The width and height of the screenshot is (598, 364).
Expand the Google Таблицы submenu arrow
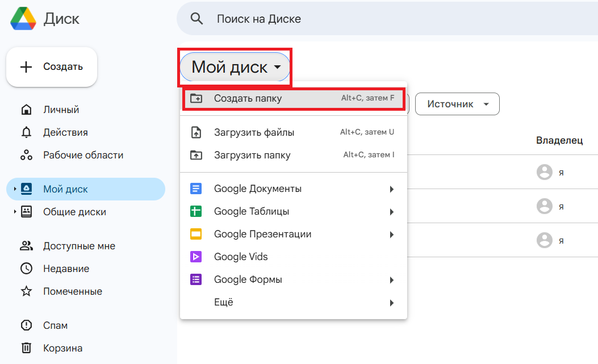(x=392, y=212)
